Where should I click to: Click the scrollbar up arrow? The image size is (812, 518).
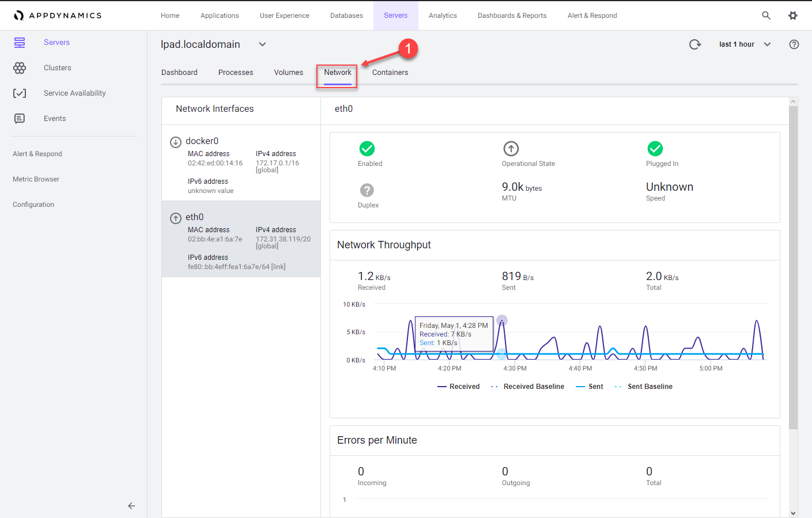[794, 102]
